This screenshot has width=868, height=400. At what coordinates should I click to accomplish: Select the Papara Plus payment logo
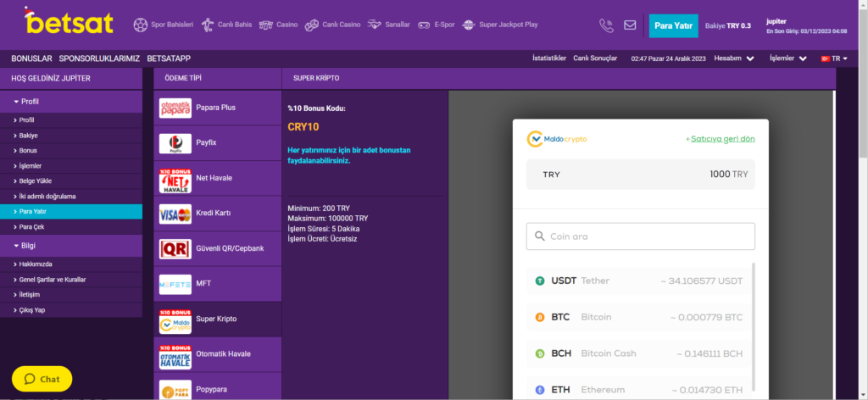point(175,108)
